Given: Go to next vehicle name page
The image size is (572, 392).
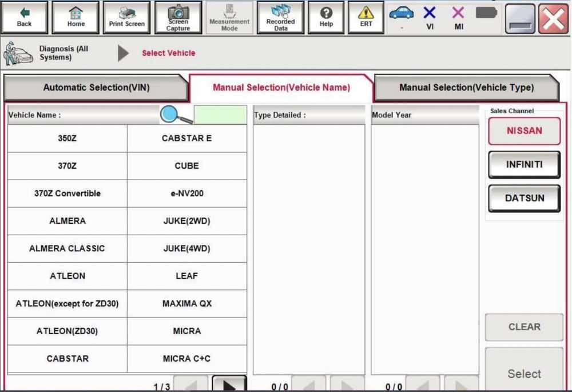Looking at the screenshot, I should click(x=229, y=383).
